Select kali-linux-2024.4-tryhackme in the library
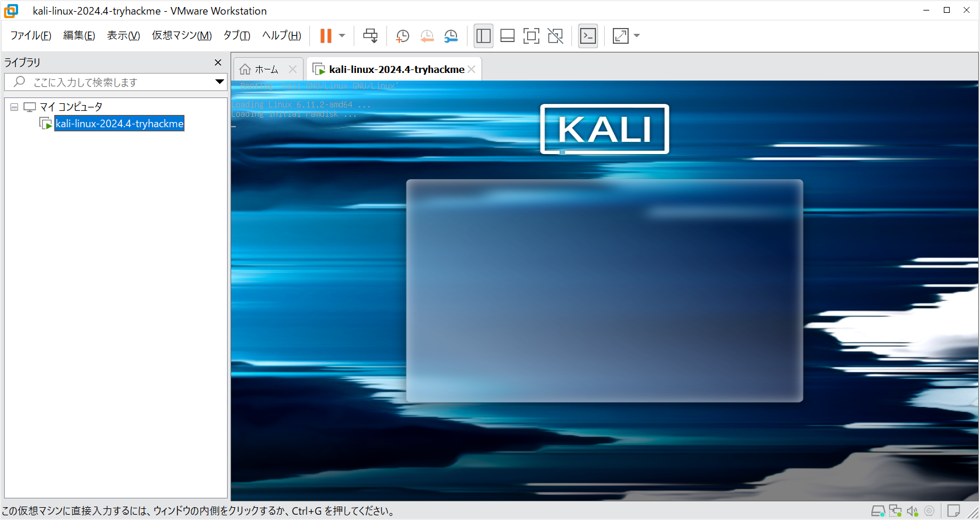 (119, 124)
